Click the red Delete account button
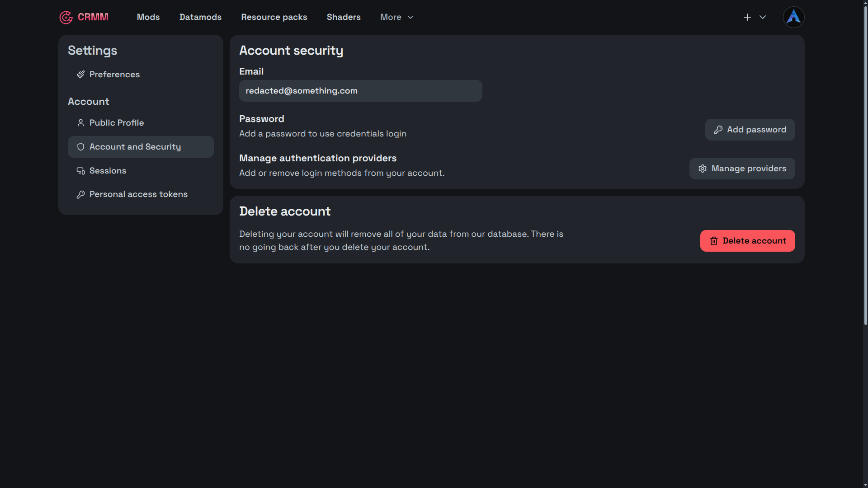Viewport: 868px width, 488px height. [747, 241]
